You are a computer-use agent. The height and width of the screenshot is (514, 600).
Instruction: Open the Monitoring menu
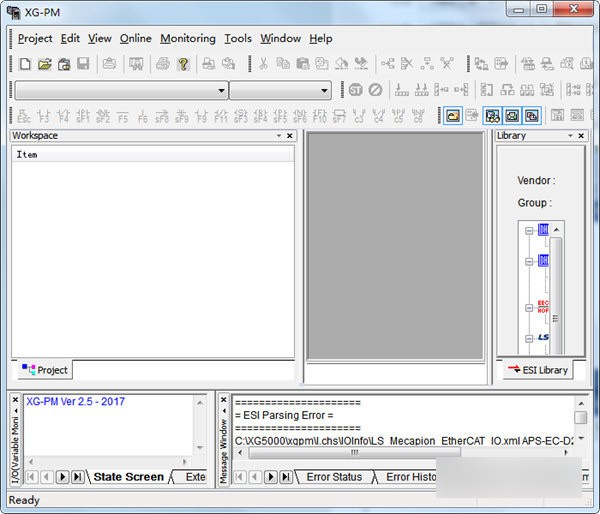coord(187,39)
